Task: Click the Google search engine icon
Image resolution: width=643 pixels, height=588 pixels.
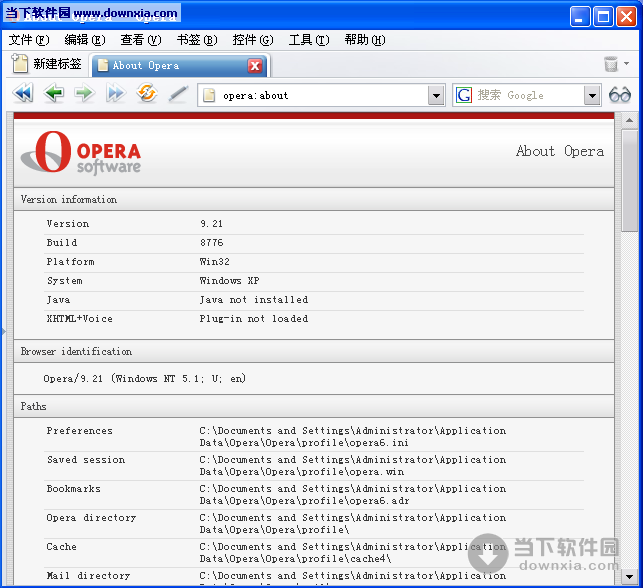Action: [x=464, y=95]
